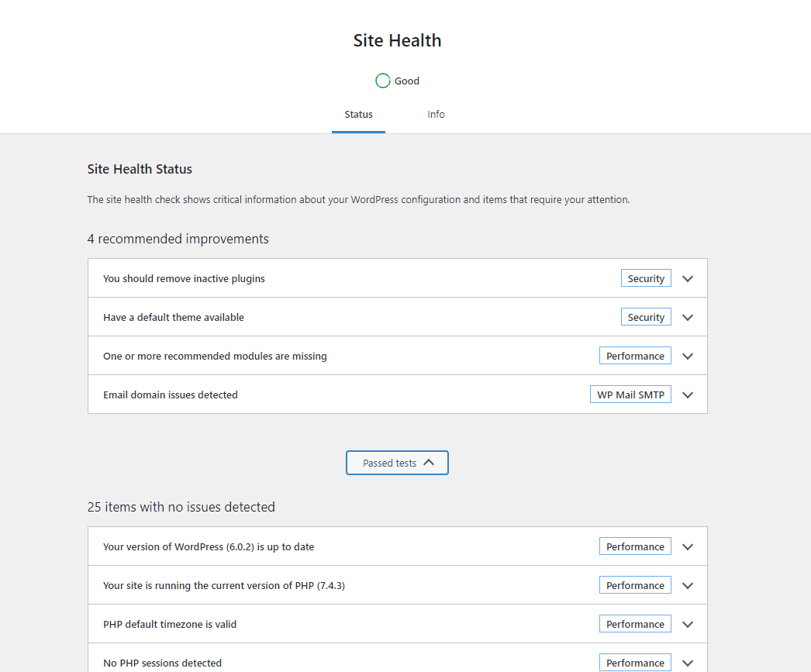Screen dimensions: 811x672
Task: Click the Security badge on inactive plugins row
Action: click(646, 278)
